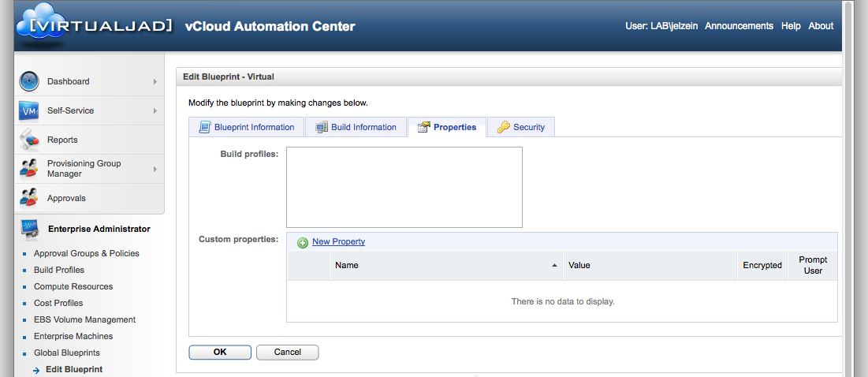
Task: Click the Dashboard gauge icon
Action: 29,81
